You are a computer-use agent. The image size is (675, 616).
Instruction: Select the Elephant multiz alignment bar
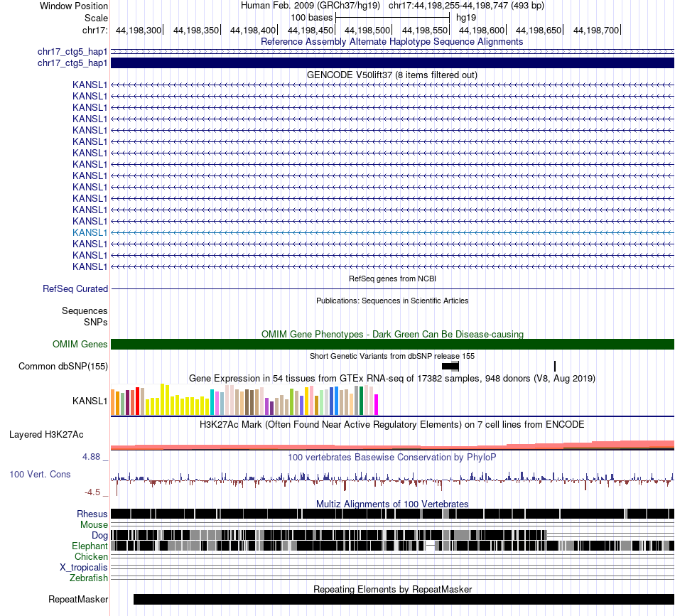click(392, 546)
